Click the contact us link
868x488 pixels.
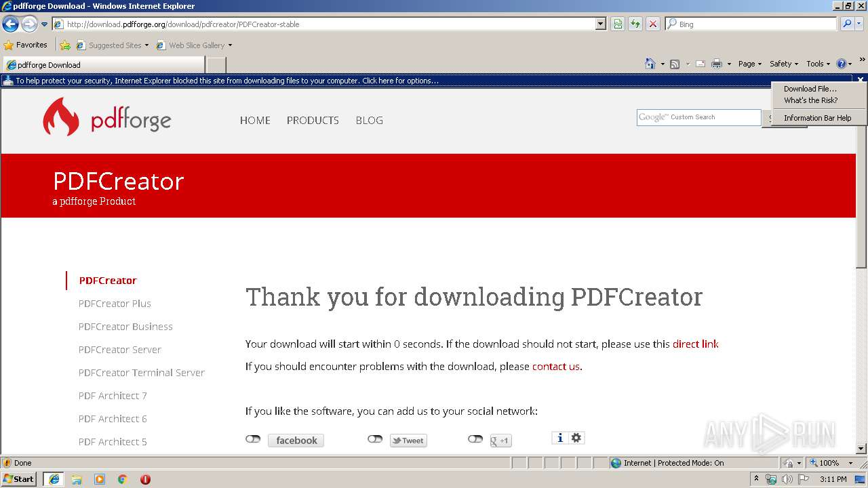(556, 367)
